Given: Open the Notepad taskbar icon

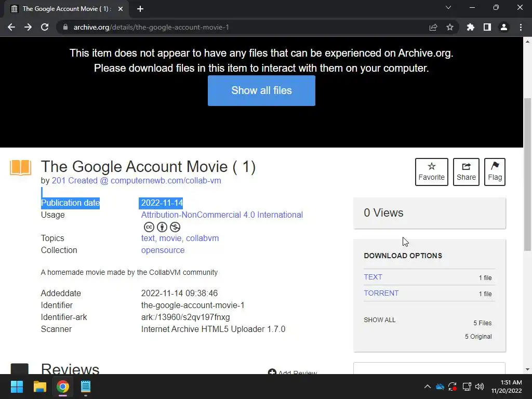Looking at the screenshot, I should (x=86, y=387).
